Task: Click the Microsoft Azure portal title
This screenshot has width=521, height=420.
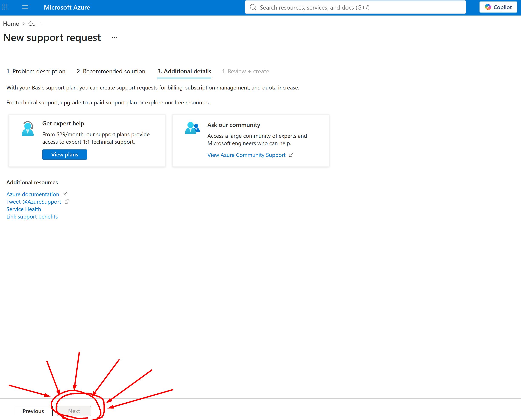Action: click(x=67, y=7)
